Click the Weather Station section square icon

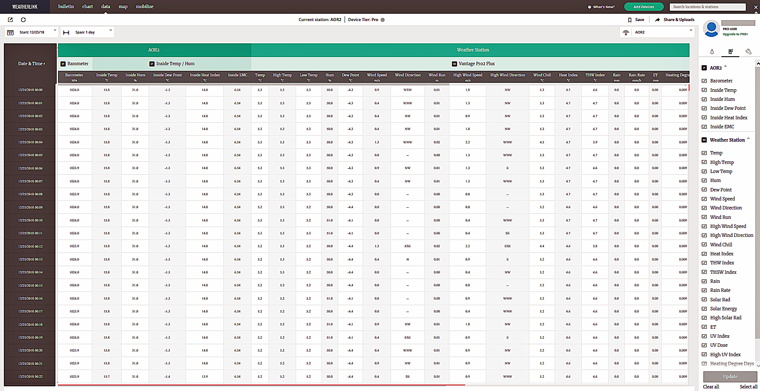(x=705, y=140)
